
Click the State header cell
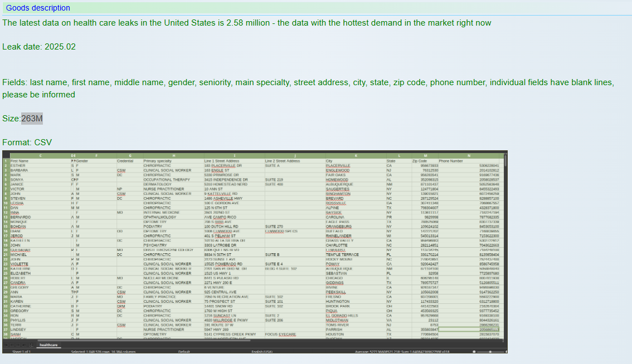click(x=391, y=161)
